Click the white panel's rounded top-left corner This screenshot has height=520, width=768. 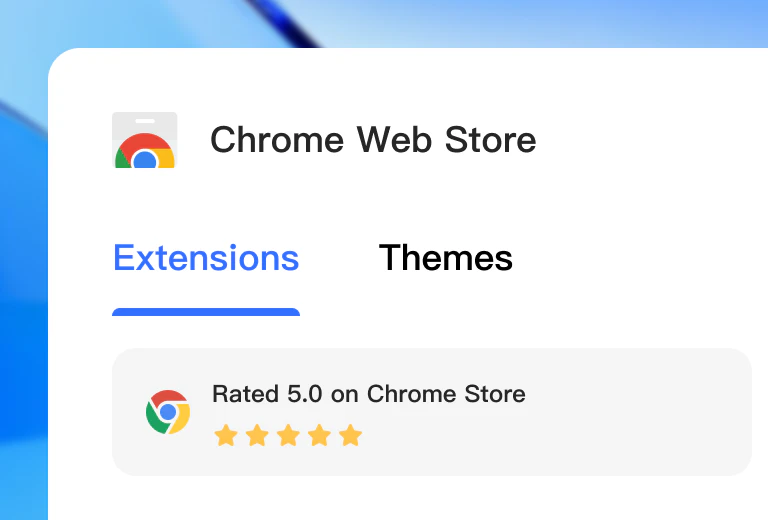pos(60,60)
